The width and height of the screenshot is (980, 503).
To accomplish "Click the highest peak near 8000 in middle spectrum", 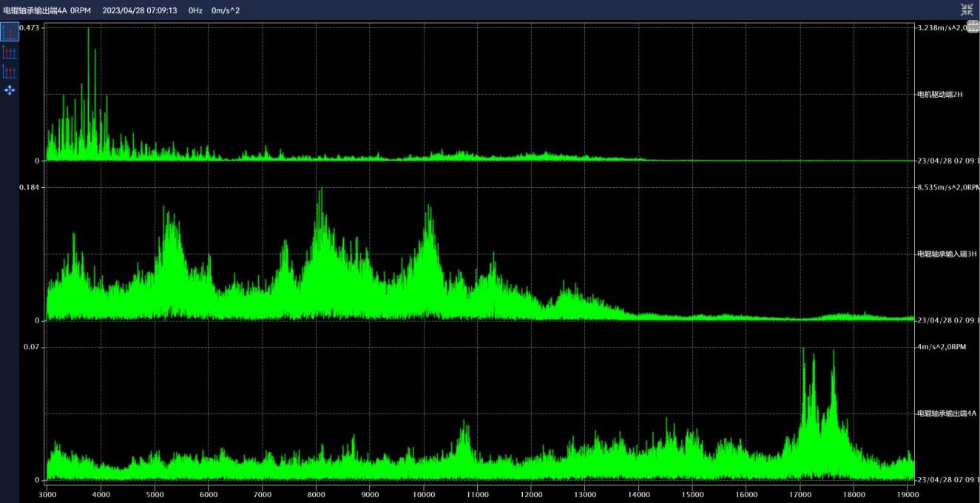I will point(320,190).
